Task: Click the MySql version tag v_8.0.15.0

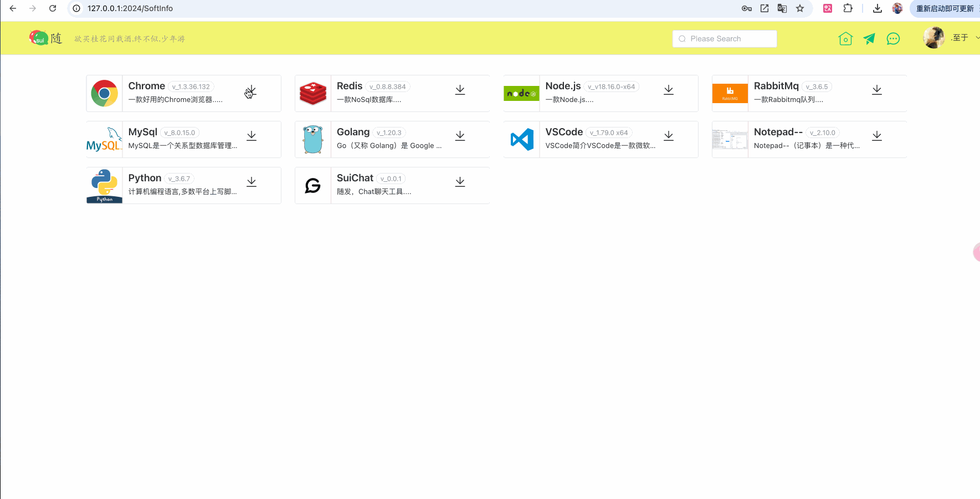Action: pos(179,133)
